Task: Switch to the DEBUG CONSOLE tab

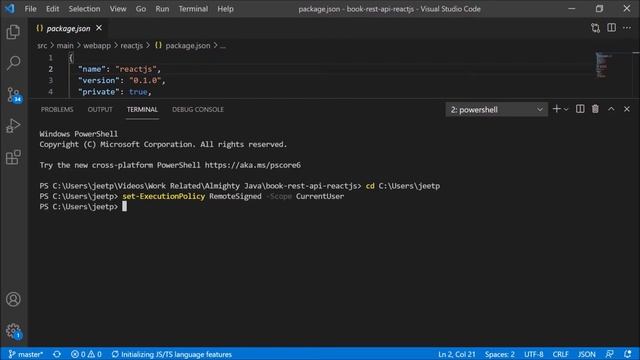Action: coord(198,109)
